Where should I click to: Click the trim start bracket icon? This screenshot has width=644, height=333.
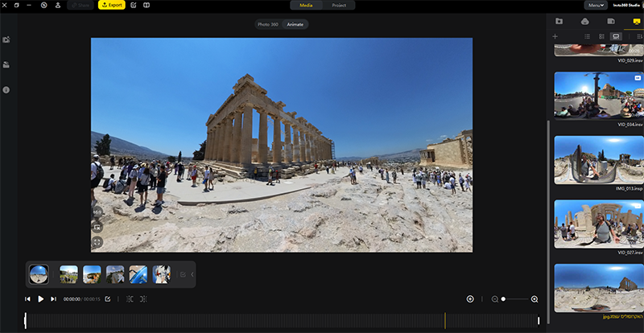(130, 299)
